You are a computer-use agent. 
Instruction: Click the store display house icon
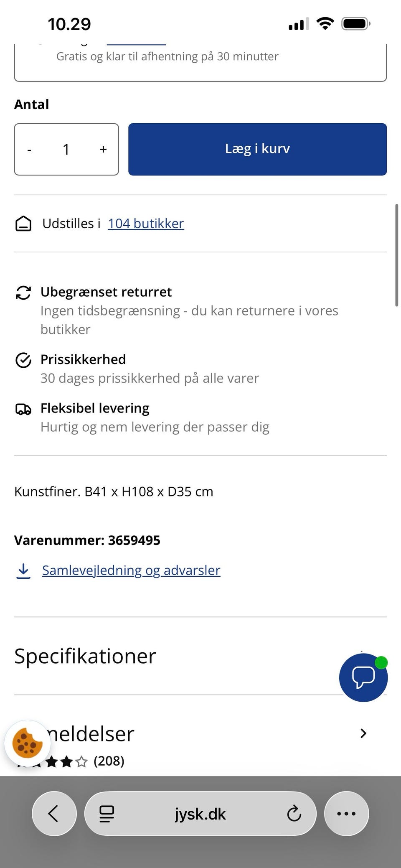click(23, 224)
